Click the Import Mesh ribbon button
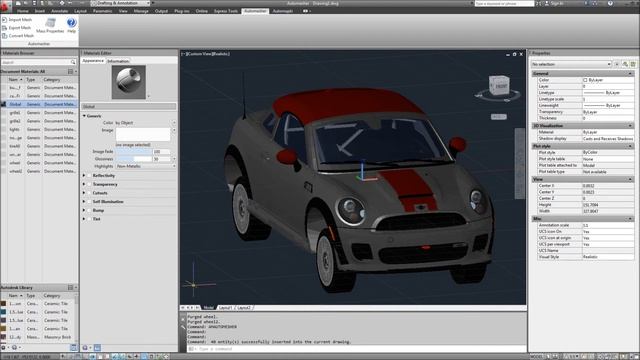This screenshot has height=360, width=640. (x=17, y=20)
